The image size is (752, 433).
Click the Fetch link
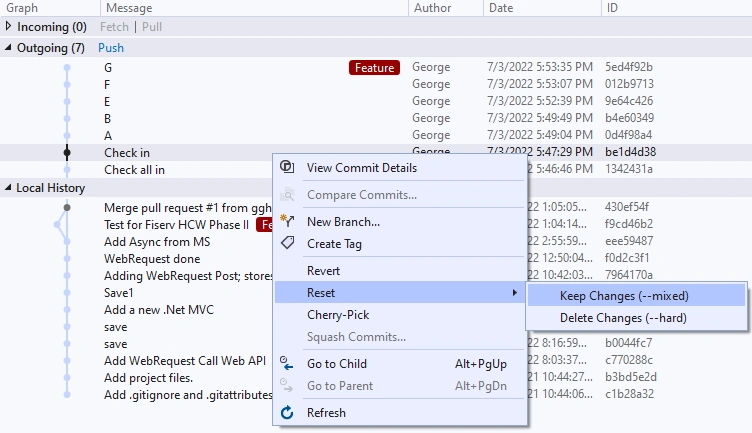click(114, 27)
